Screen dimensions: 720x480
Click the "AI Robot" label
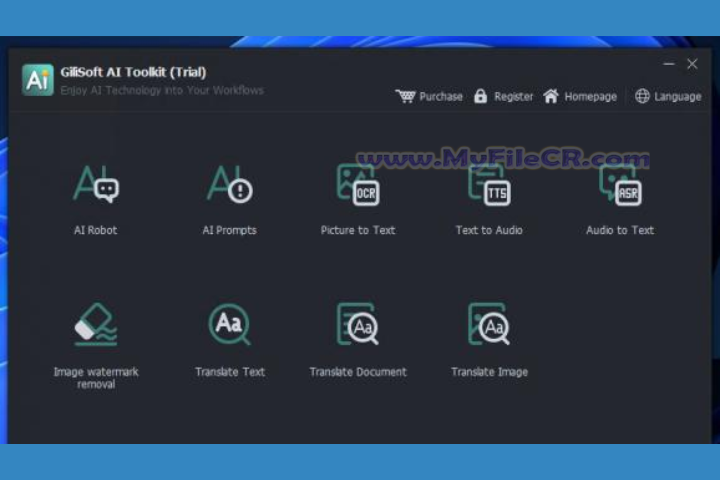96,230
